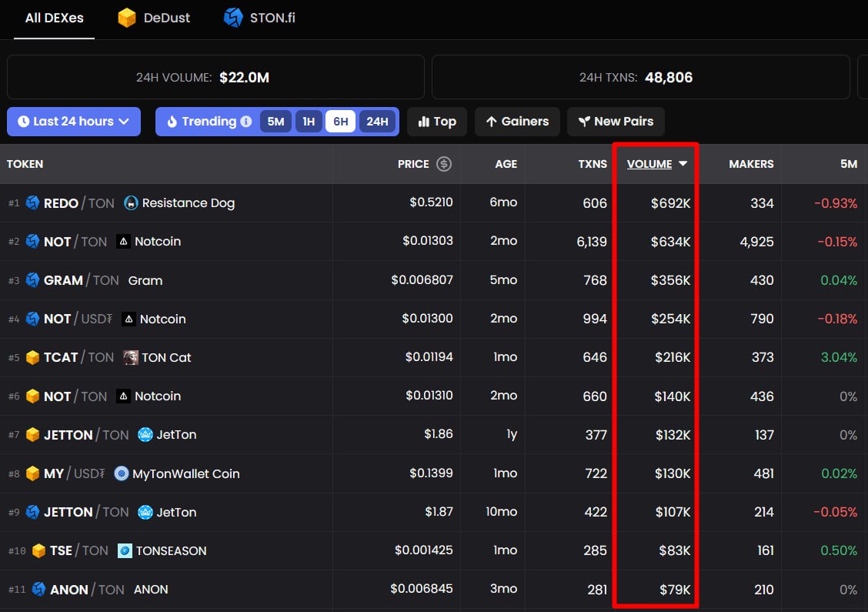The height and width of the screenshot is (612, 868).
Task: Click the DeDust cube icon in row #5 TCAT
Action: pyautogui.click(x=32, y=357)
